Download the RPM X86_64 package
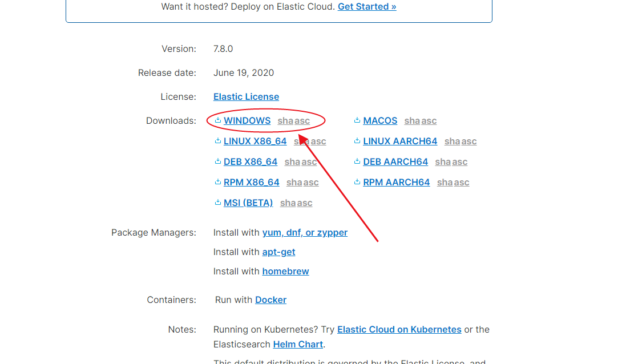 [x=252, y=183]
